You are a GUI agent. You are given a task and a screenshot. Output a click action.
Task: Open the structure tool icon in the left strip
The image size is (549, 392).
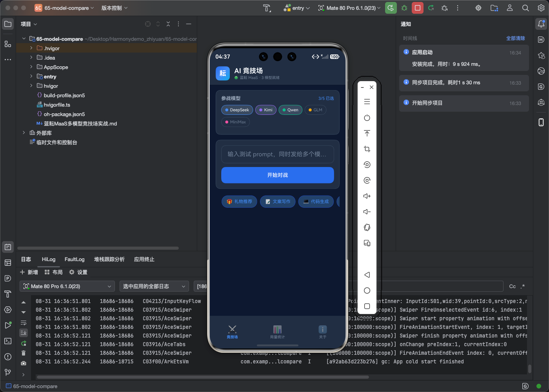(8, 44)
